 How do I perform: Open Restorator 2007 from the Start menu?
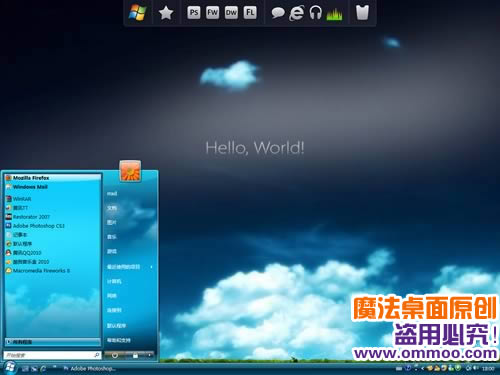tap(53, 217)
